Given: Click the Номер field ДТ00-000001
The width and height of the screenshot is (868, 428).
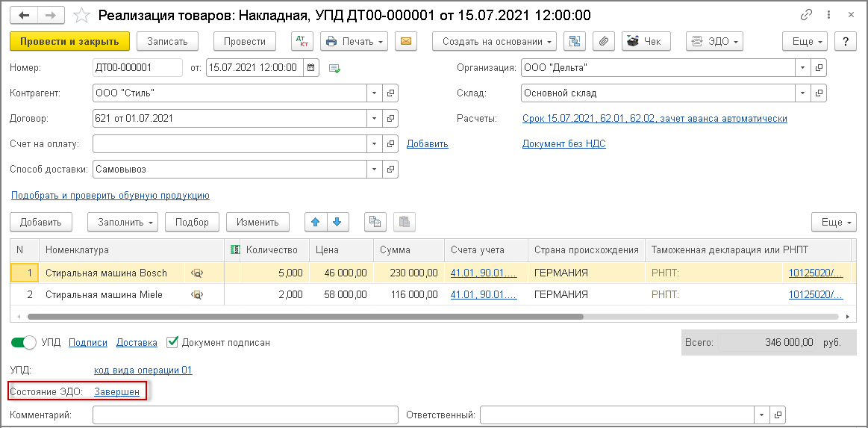Looking at the screenshot, I should coord(138,67).
